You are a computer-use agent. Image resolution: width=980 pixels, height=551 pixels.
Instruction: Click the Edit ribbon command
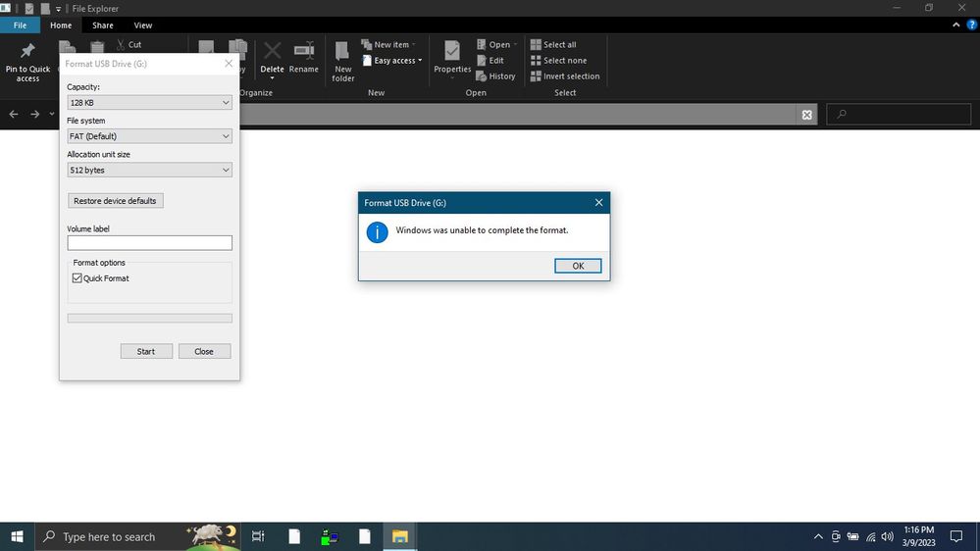490,61
